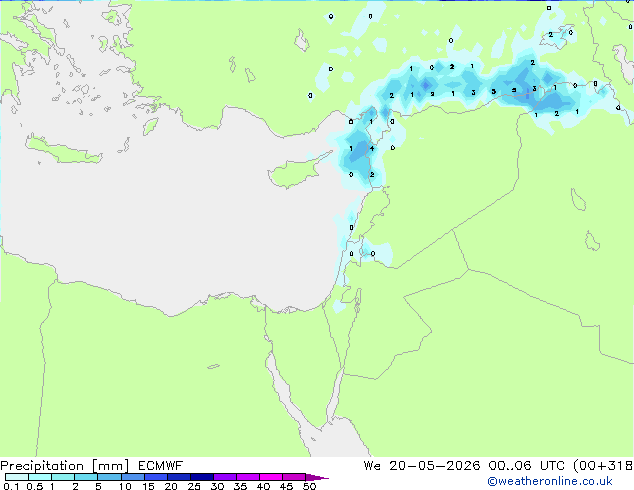The height and width of the screenshot is (490, 634).
Task: Click the above-50 mm arrow tip on legend
Action: coord(317,477)
